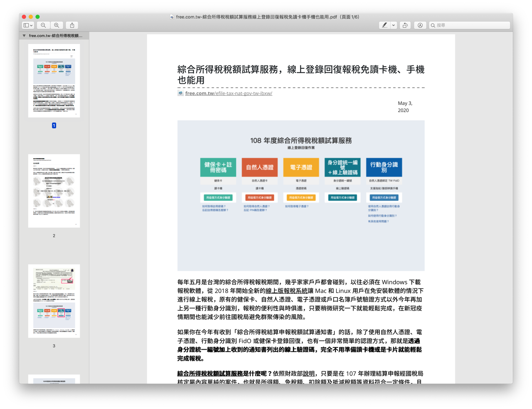Open the 說明 hyperlink in last paragraph
Viewport: 532px width, 409px height.
pos(309,374)
